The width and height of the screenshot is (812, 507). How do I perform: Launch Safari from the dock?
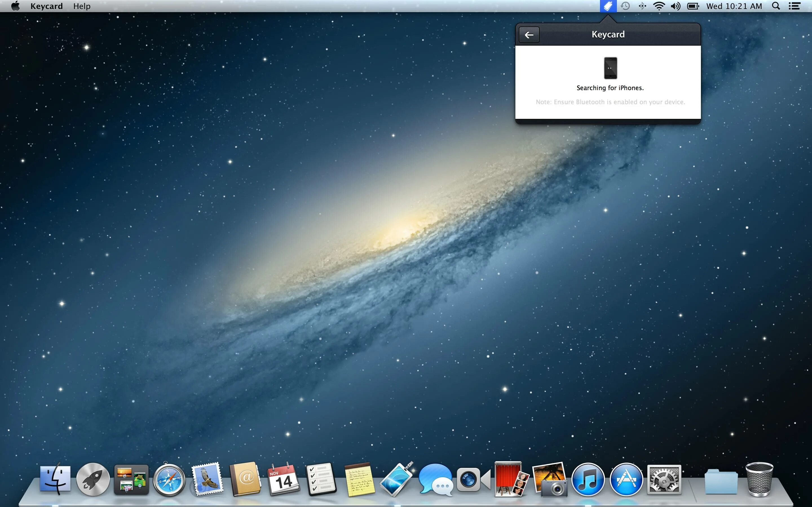click(169, 480)
